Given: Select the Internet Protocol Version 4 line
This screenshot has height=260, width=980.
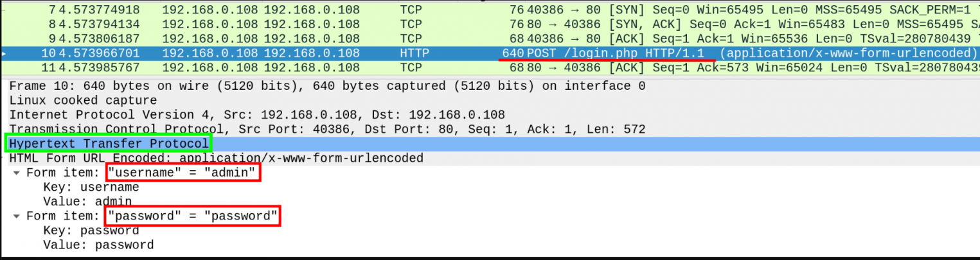Looking at the screenshot, I should [x=256, y=115].
